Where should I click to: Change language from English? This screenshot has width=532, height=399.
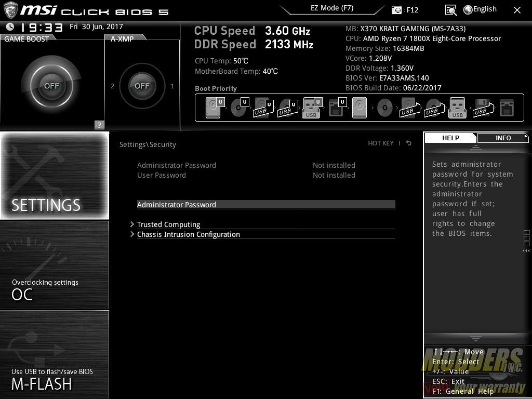(485, 9)
